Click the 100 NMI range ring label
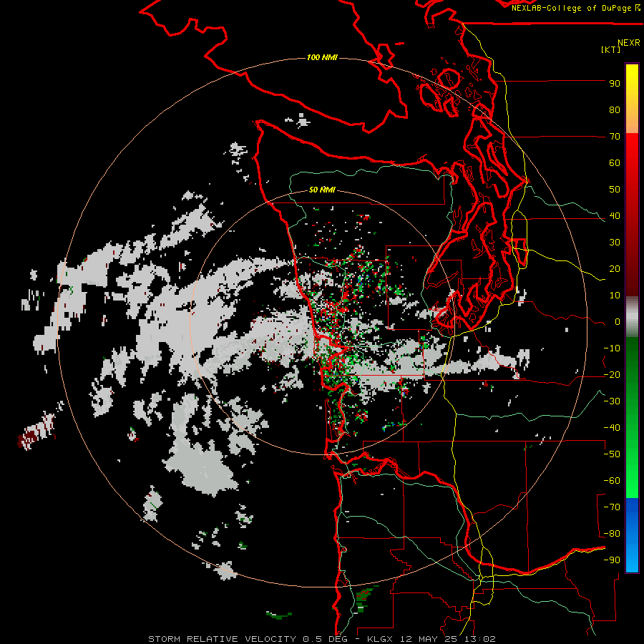Image resolution: width=644 pixels, height=644 pixels. 322,57
